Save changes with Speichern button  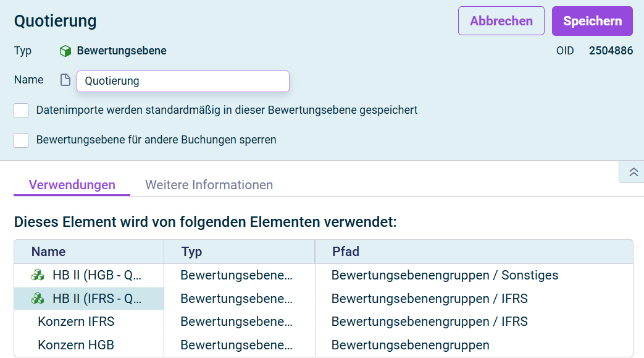click(592, 21)
